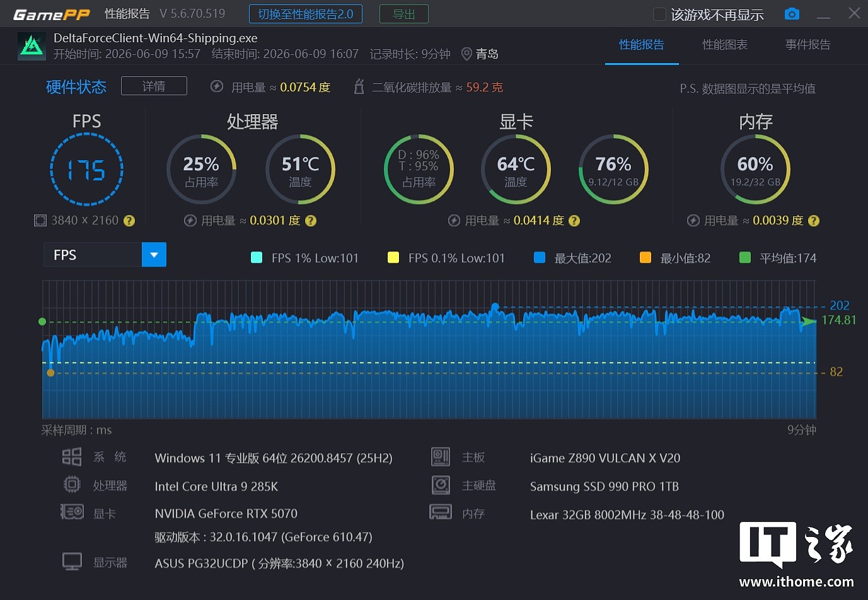Click the yellow FPS 0.1% Low swatch

pos(393,257)
